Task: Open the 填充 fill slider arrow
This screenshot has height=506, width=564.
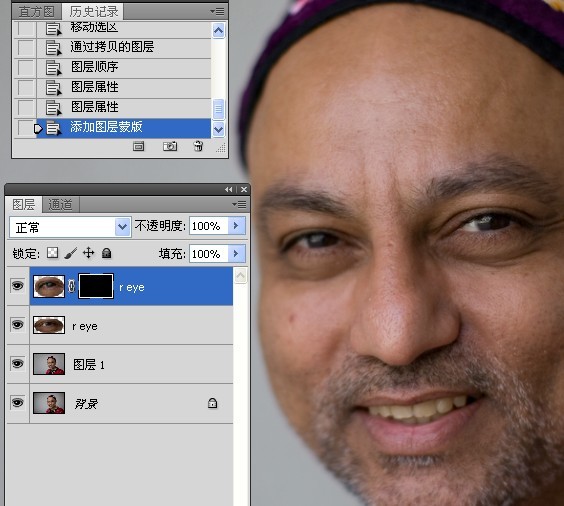Action: [x=237, y=254]
